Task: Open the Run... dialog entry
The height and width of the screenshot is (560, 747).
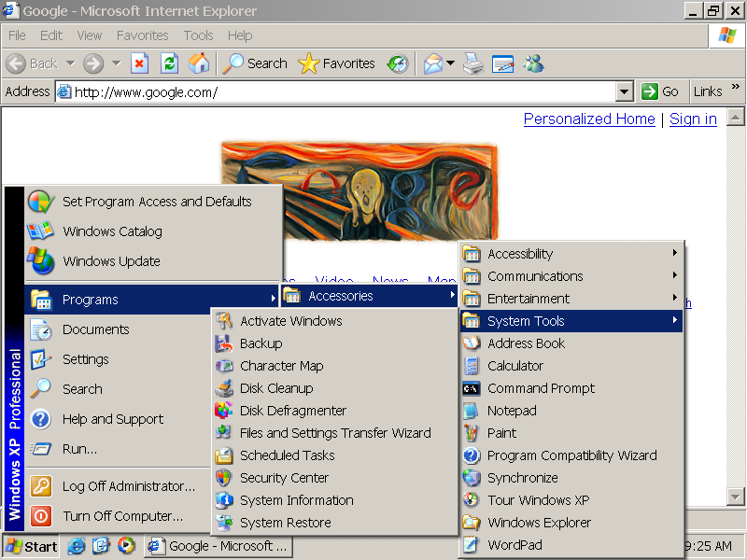Action: (x=118, y=449)
